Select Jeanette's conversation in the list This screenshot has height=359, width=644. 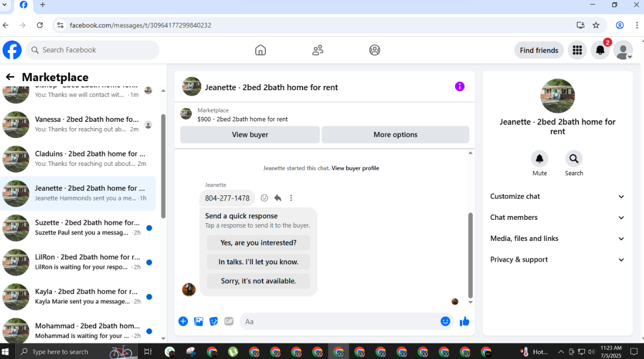78,193
